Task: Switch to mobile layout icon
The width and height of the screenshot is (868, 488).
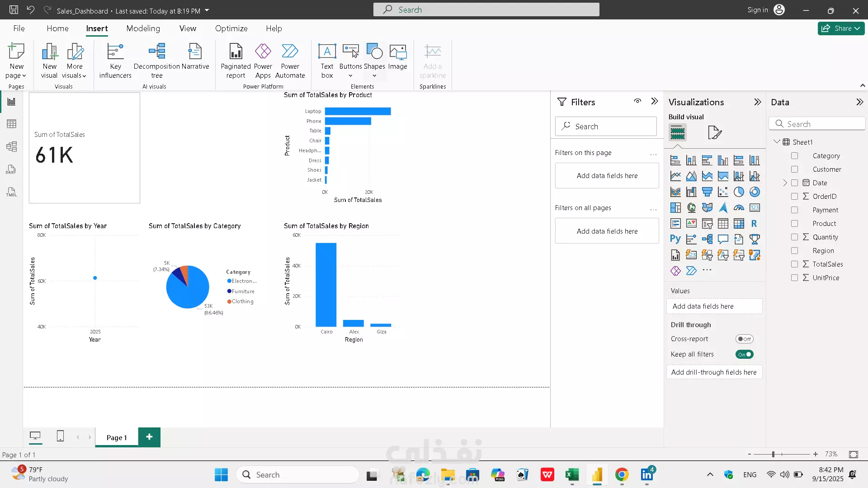Action: tap(60, 436)
